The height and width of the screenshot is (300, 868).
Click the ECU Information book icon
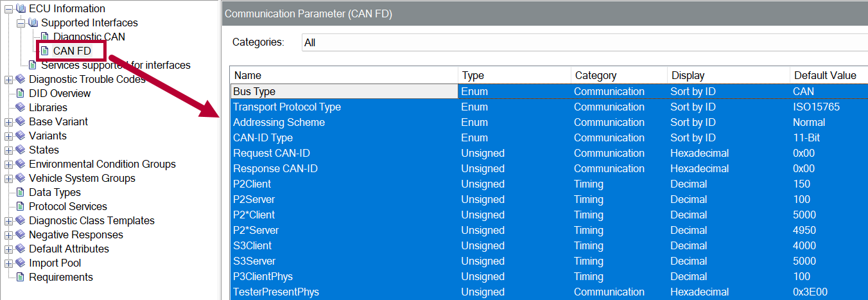21,9
